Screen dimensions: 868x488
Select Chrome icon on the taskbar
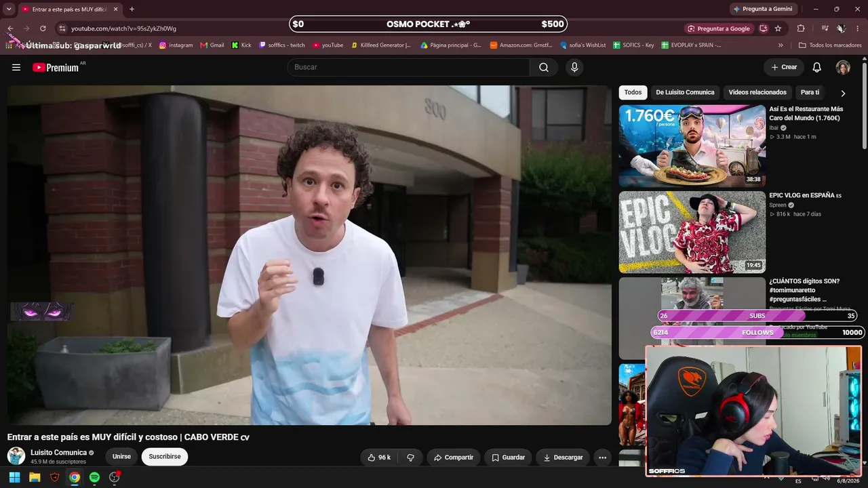[75, 477]
